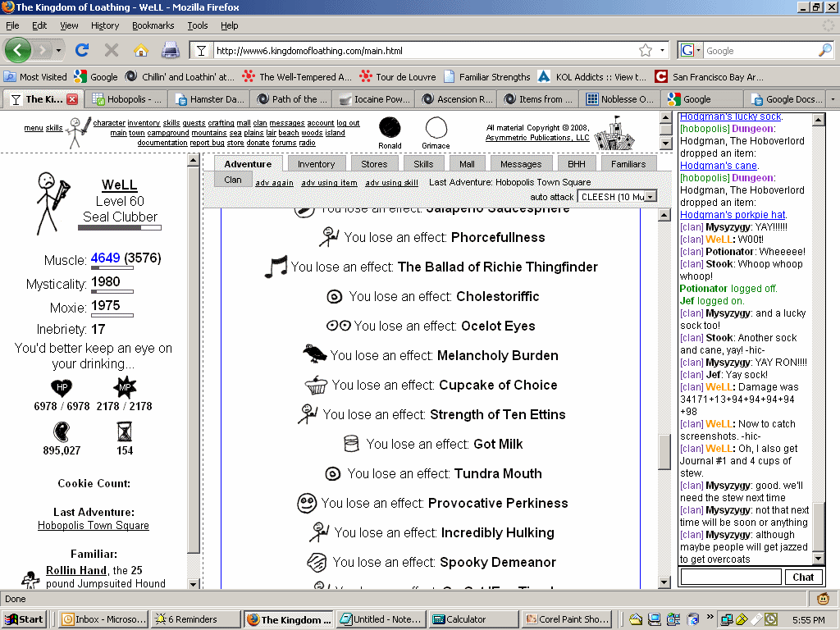This screenshot has height=630, width=840.
Task: Open the Google search engine selector
Action: pyautogui.click(x=690, y=50)
